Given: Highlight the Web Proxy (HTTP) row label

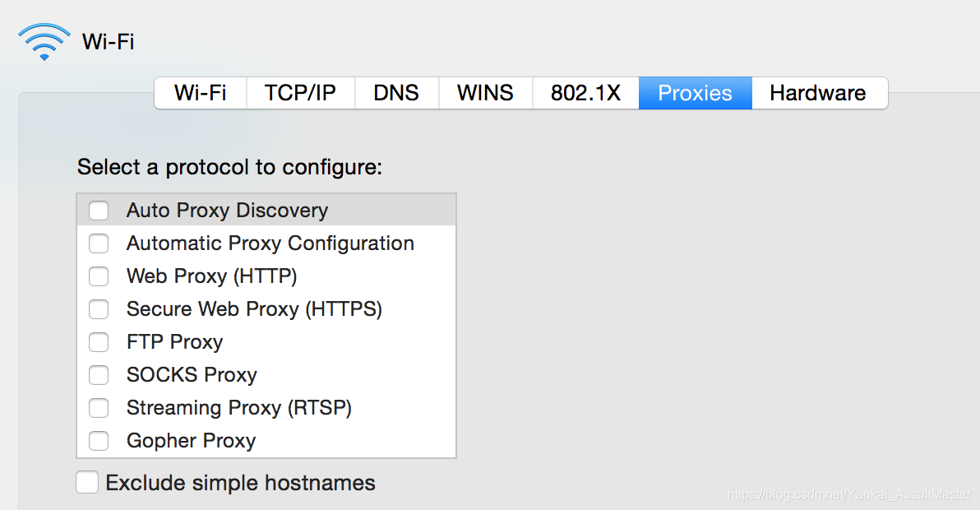Looking at the screenshot, I should (212, 276).
